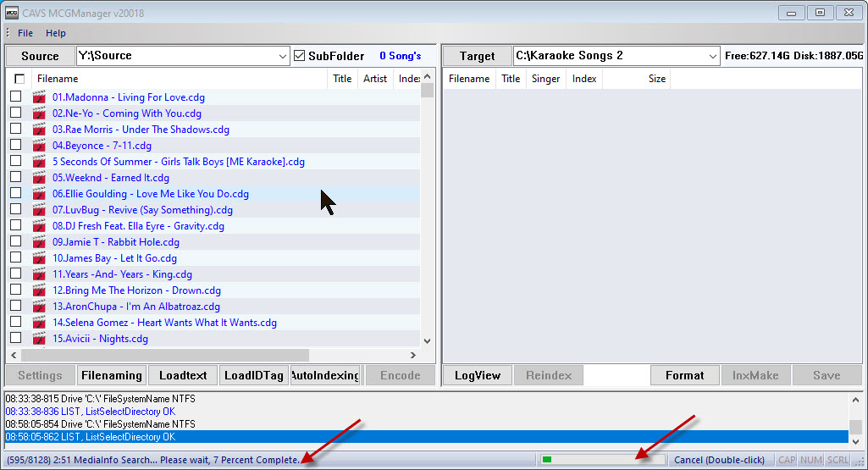Open LogView
This screenshot has height=470, width=868.
tap(477, 375)
